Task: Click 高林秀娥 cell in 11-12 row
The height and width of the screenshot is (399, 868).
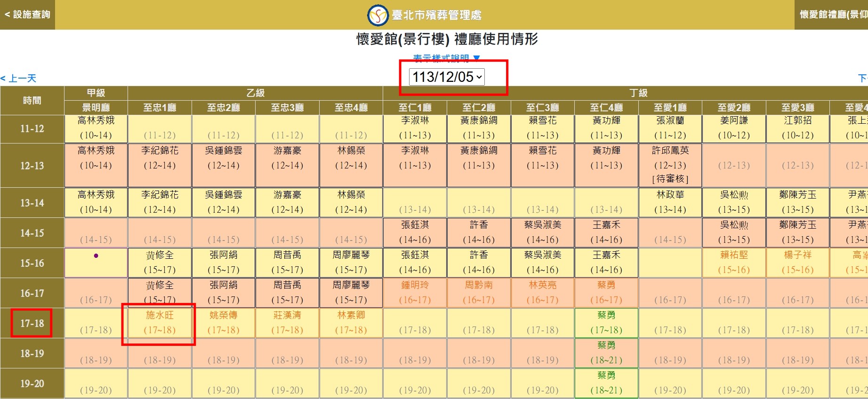Action: coord(96,128)
